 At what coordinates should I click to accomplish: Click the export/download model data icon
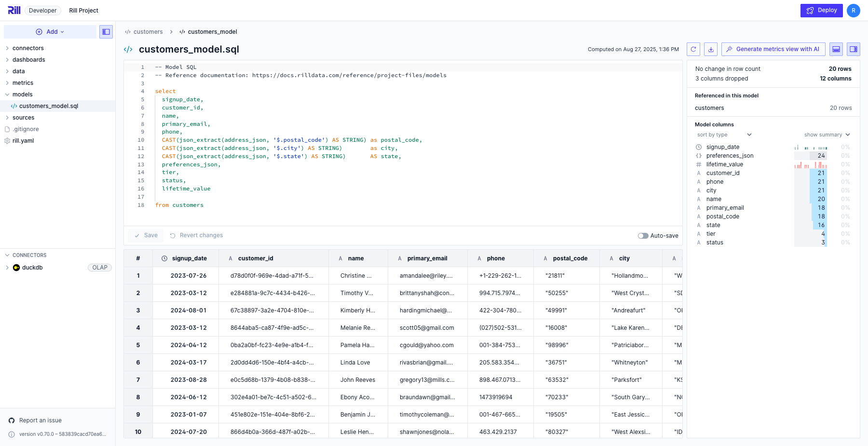711,49
